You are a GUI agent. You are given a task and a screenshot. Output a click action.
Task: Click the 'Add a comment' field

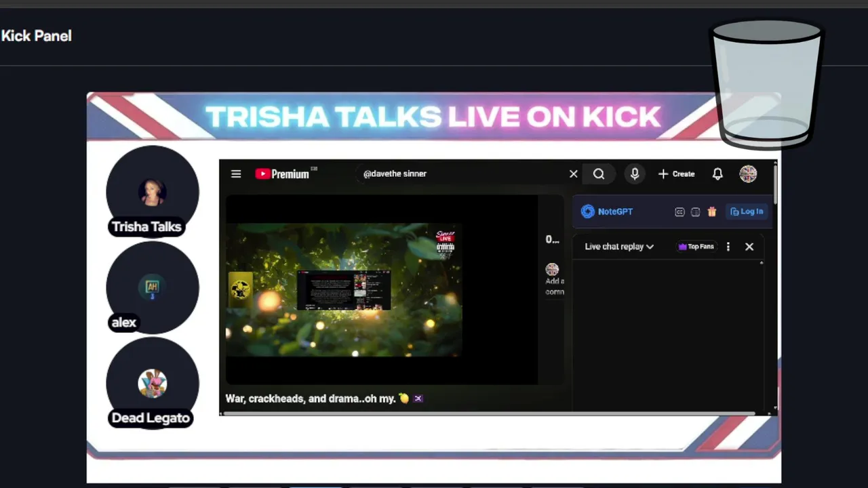pos(555,286)
